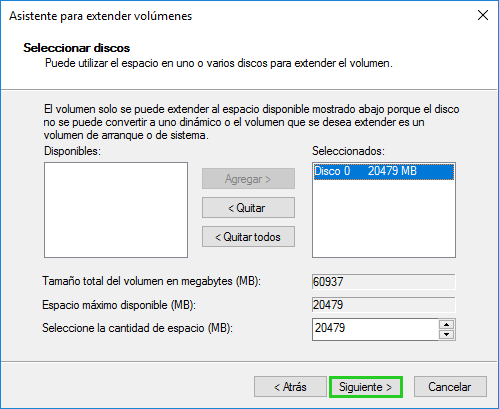
Task: Click the wizard window title bar
Action: 233,16
